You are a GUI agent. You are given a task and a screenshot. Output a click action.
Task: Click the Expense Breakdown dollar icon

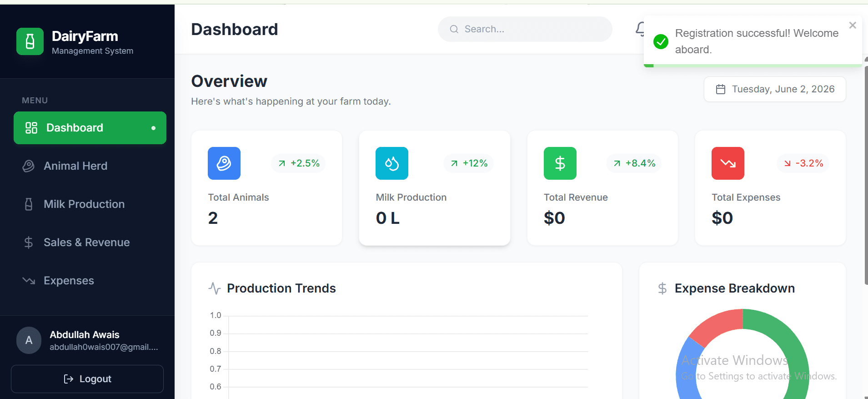(662, 288)
